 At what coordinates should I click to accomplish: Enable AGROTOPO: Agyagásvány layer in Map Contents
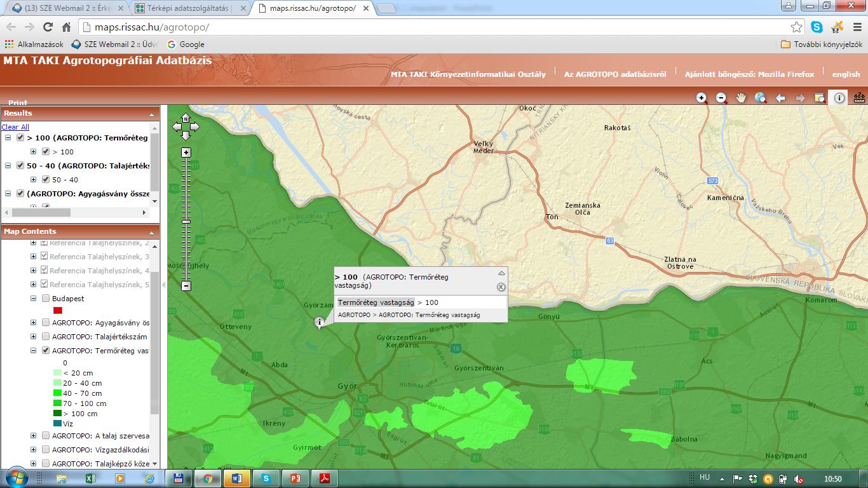pyautogui.click(x=46, y=322)
